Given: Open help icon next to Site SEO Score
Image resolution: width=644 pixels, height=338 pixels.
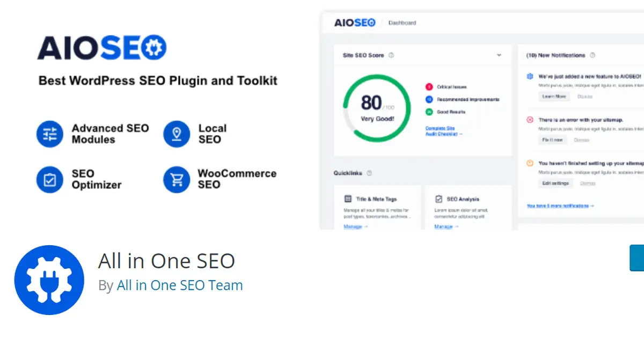Looking at the screenshot, I should coord(391,55).
